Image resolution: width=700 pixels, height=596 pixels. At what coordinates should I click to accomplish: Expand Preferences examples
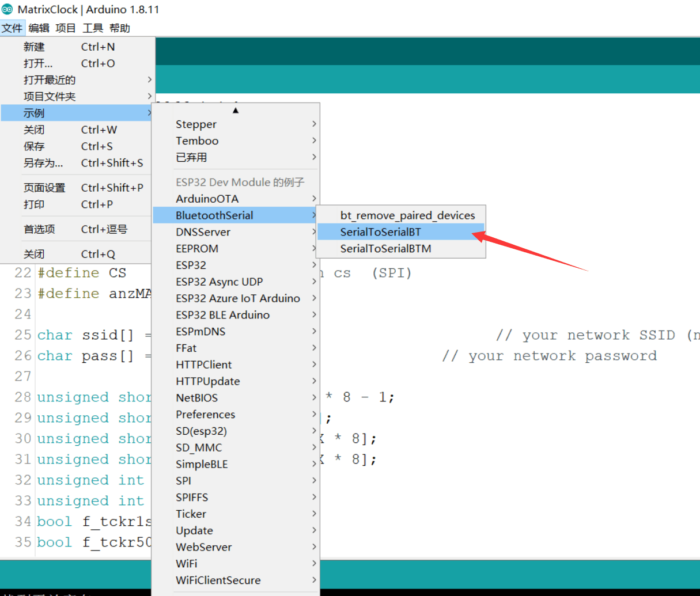click(236, 415)
